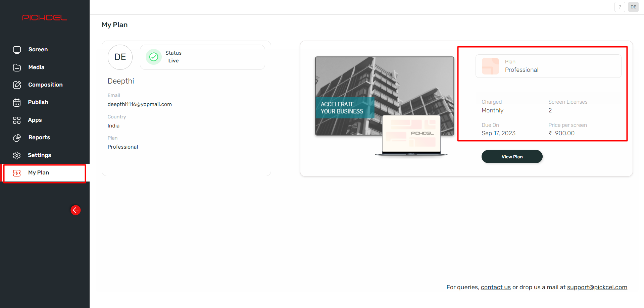Viewport: 644px width, 308px height.
Task: Open Settings in sidebar
Action: pos(45,155)
